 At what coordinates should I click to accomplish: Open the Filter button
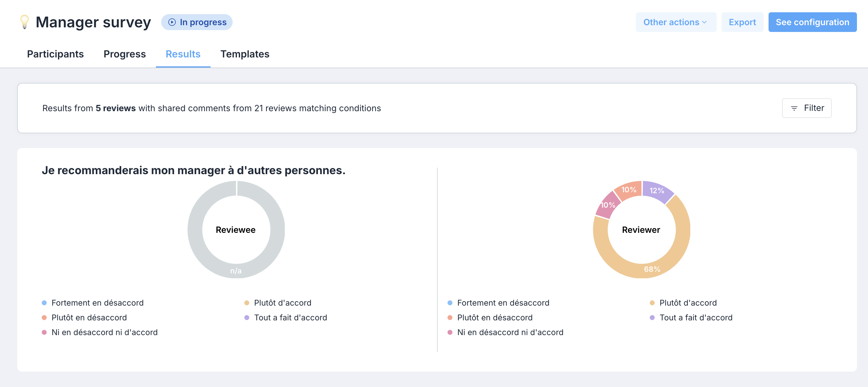tap(807, 108)
